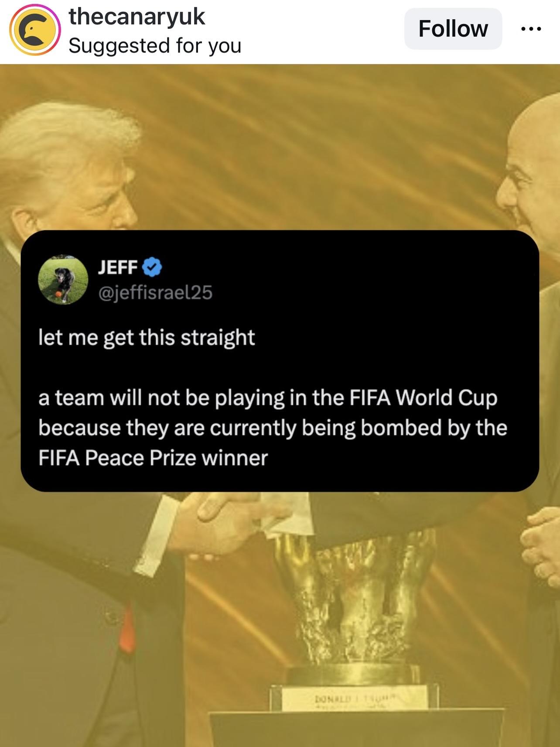This screenshot has width=560, height=747.
Task: Tap the Follow button
Action: [453, 29]
